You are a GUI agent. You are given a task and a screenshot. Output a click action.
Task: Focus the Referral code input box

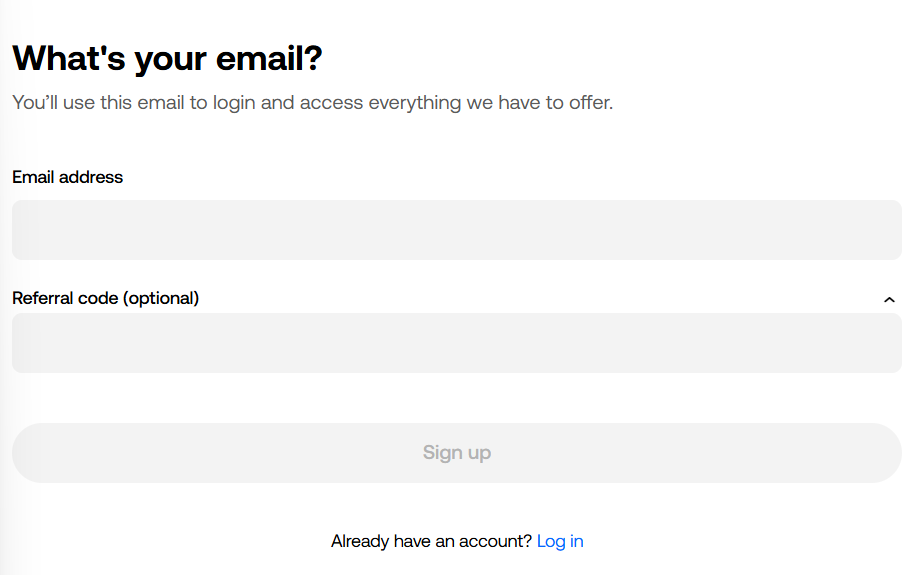[x=457, y=343]
